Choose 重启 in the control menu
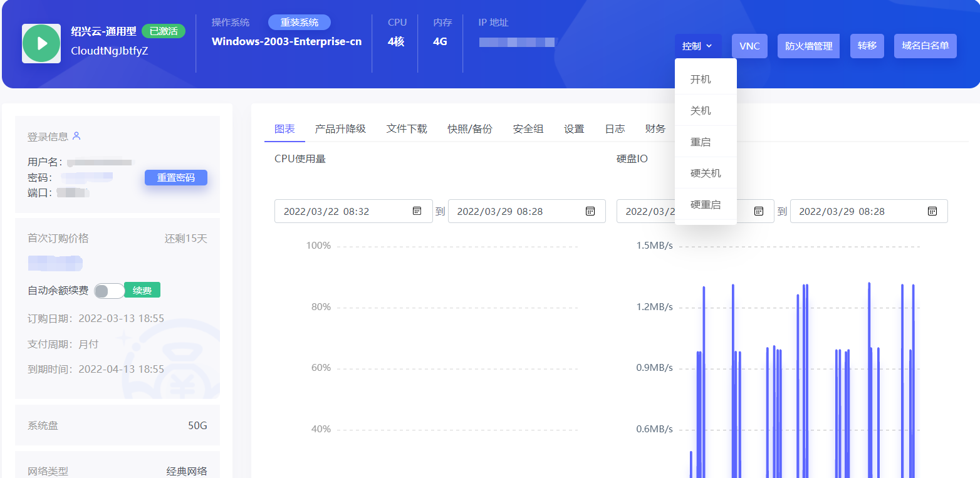The width and height of the screenshot is (980, 478). tap(706, 142)
